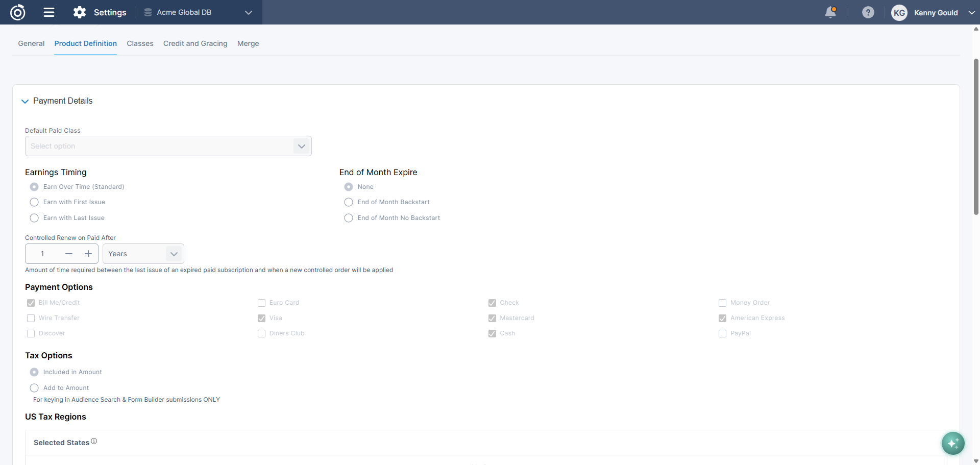Click the Settings title in header

coord(110,12)
